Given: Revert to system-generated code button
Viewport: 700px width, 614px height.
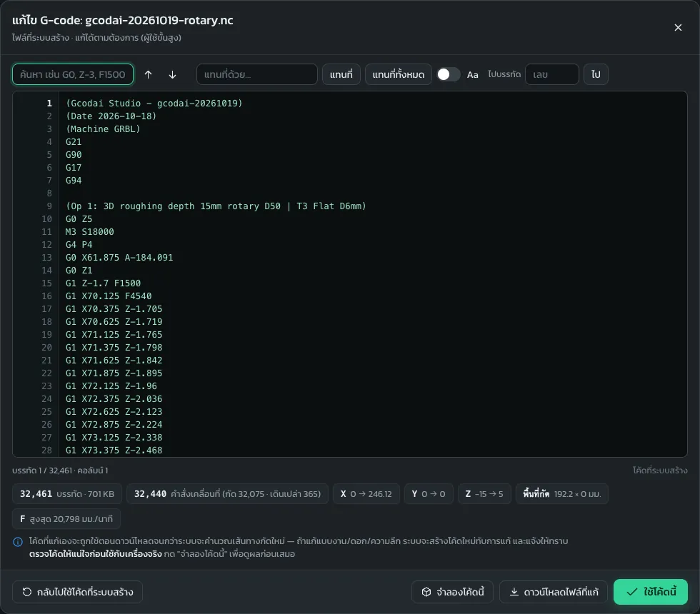Looking at the screenshot, I should (77, 592).
